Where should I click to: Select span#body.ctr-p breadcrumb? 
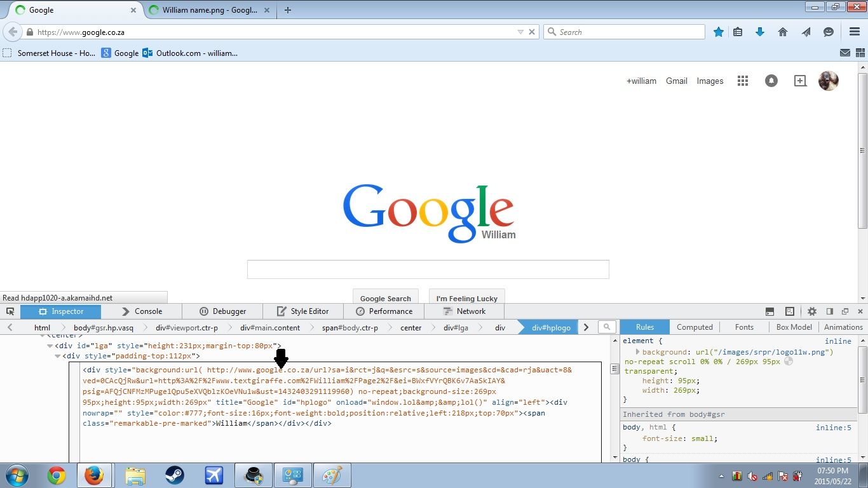[x=349, y=327]
